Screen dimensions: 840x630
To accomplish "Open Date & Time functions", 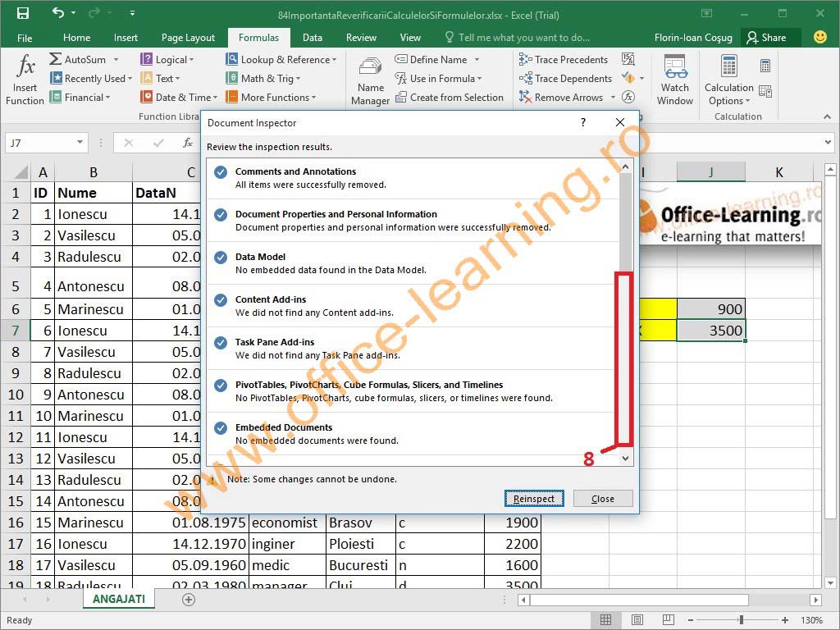I will [x=179, y=97].
